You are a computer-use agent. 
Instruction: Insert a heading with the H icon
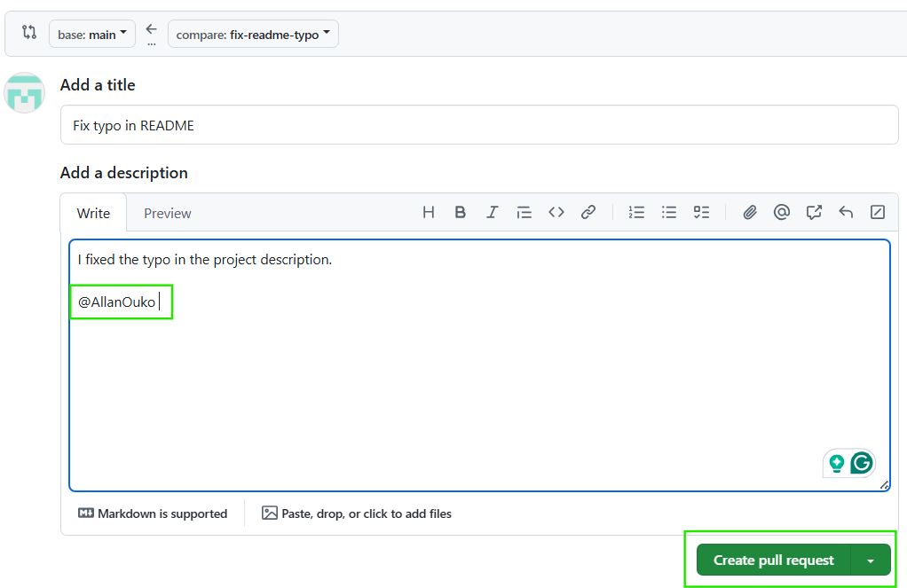pyautogui.click(x=428, y=212)
